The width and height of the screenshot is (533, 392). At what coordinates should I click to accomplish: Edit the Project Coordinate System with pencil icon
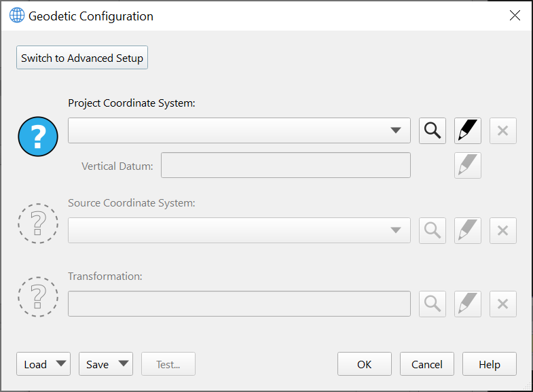pos(468,130)
